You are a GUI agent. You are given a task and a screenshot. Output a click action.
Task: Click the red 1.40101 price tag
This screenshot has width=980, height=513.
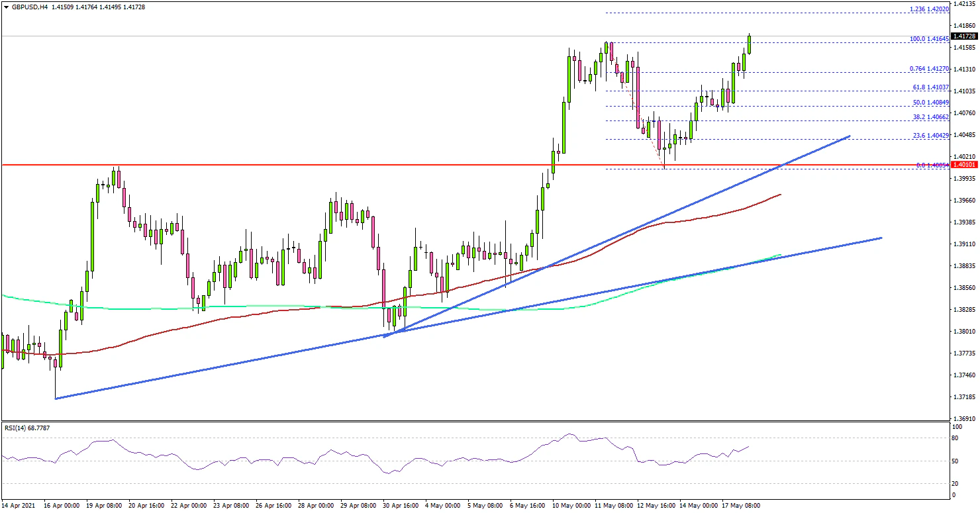[963, 164]
